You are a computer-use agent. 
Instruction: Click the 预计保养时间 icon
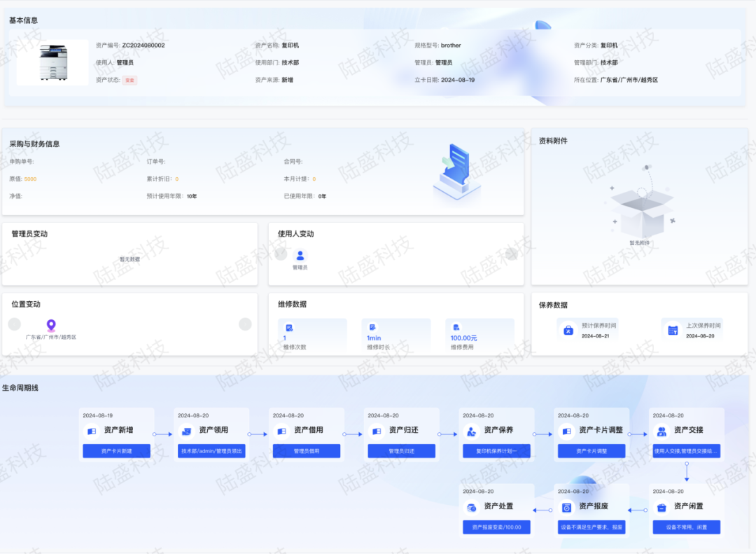pyautogui.click(x=568, y=330)
